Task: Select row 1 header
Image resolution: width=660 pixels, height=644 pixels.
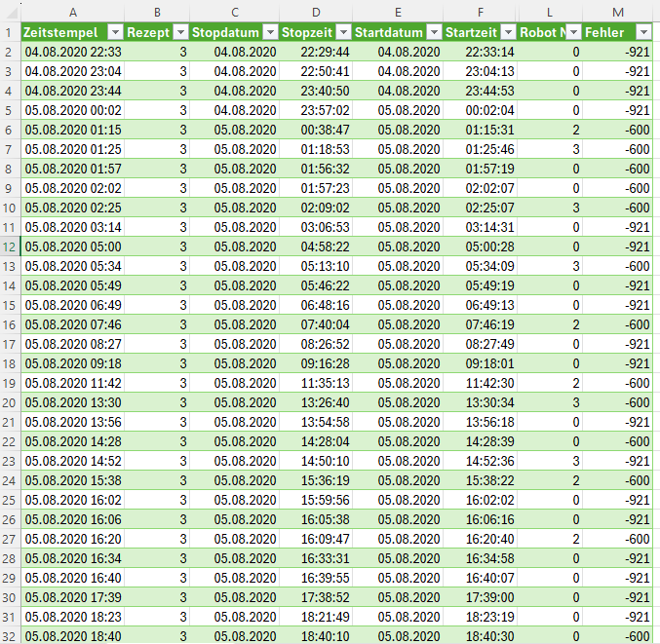Action: [9, 32]
